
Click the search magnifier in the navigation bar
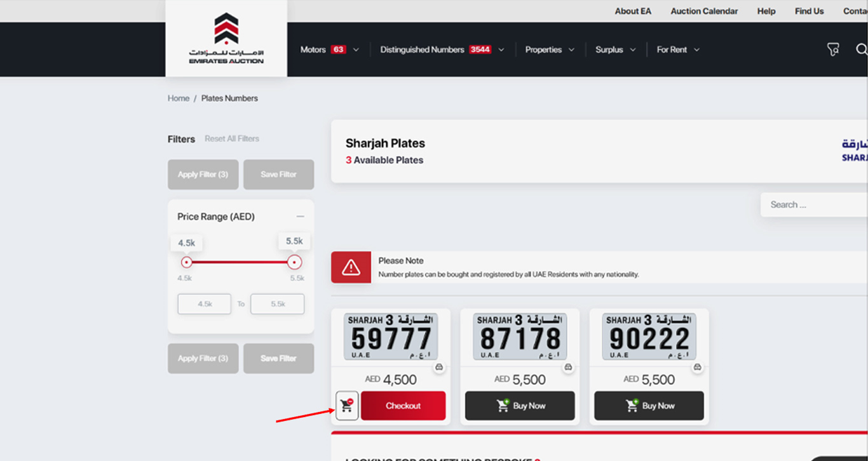[x=862, y=49]
